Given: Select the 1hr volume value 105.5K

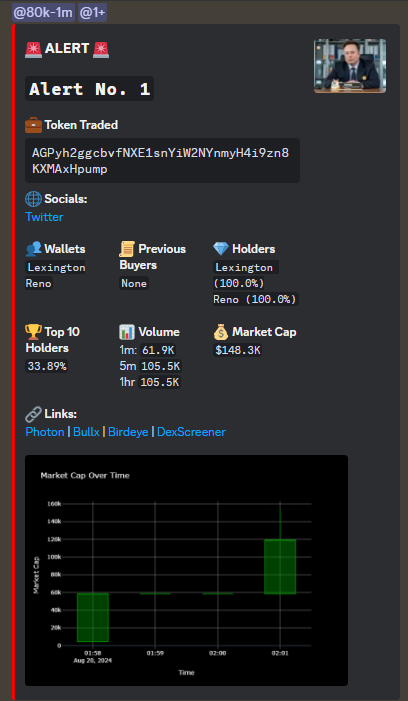Looking at the screenshot, I should tap(160, 383).
